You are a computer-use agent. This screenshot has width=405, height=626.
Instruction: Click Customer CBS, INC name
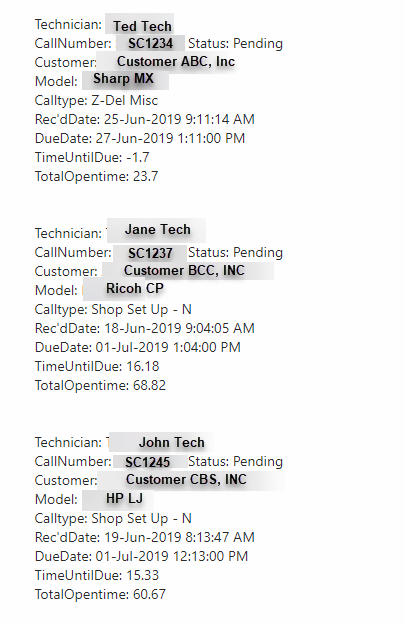(x=187, y=479)
